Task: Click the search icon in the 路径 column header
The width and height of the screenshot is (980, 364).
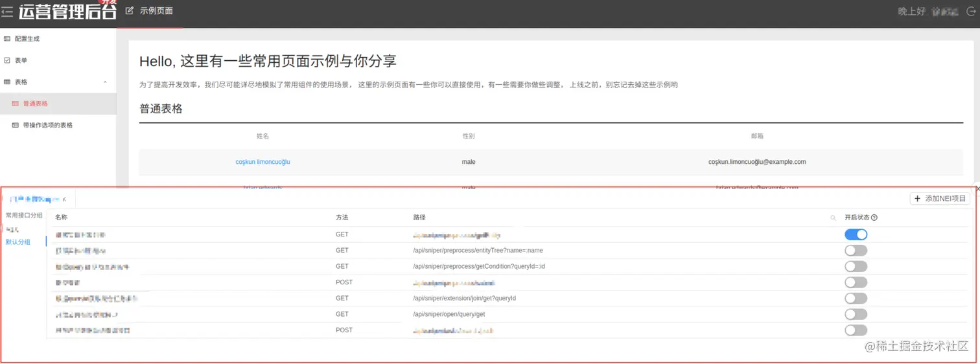Action: [833, 218]
